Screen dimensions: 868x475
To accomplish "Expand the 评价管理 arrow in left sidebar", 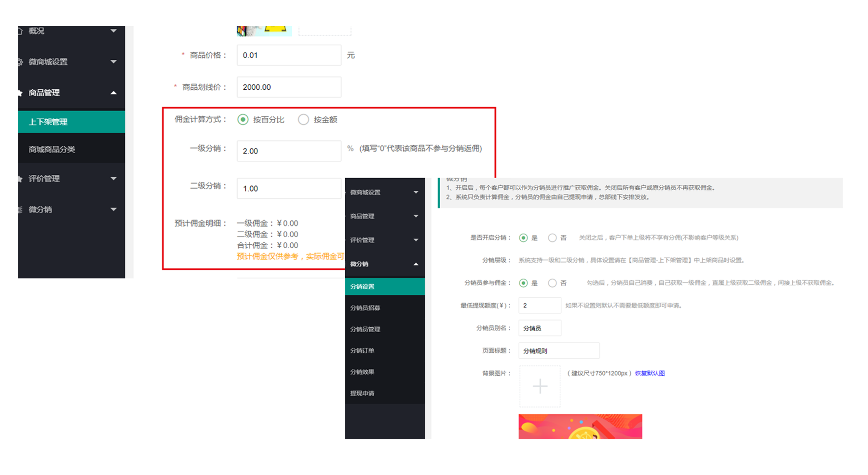I will [113, 179].
